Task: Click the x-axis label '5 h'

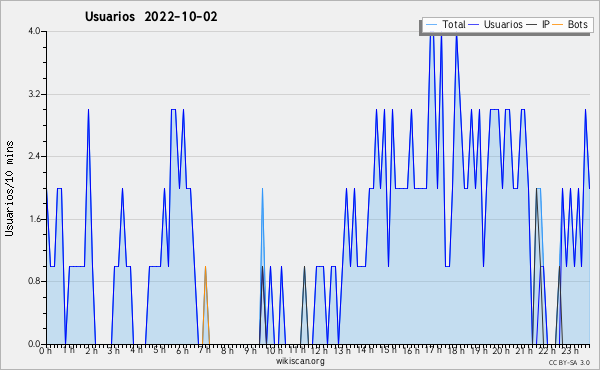Action: (160, 350)
